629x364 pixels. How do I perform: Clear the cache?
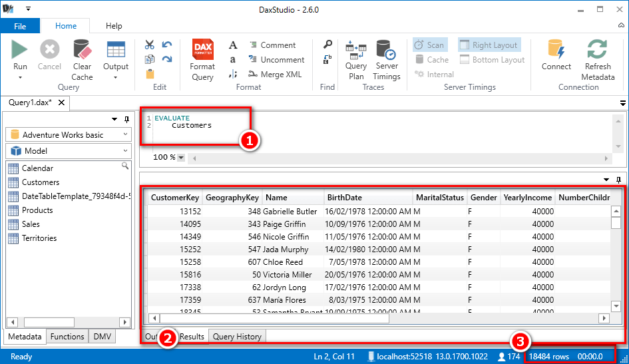[83, 60]
